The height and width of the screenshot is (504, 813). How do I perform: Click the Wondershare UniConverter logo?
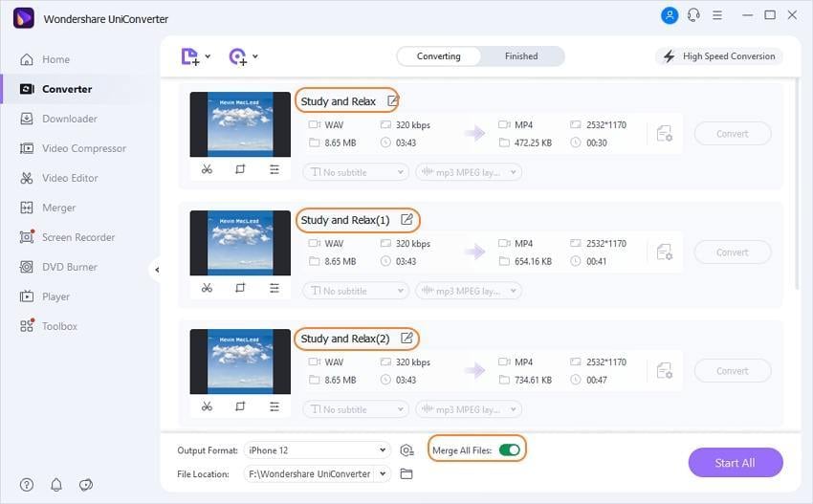click(x=24, y=18)
